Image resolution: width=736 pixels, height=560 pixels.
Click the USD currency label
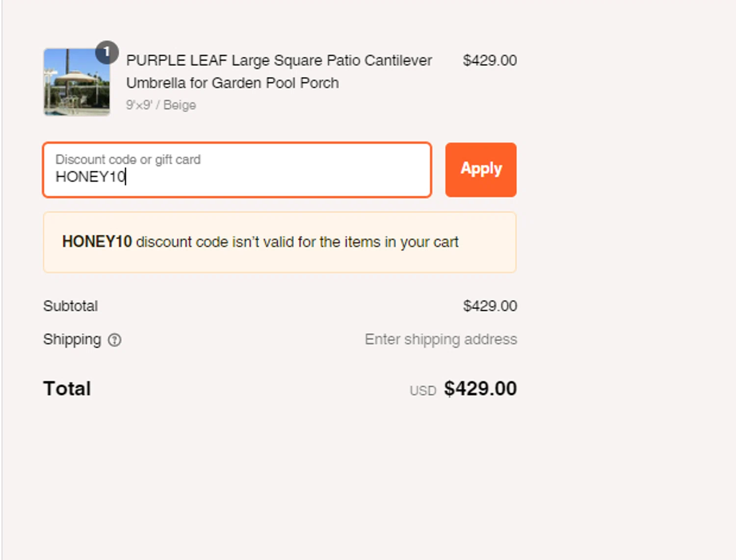(422, 391)
